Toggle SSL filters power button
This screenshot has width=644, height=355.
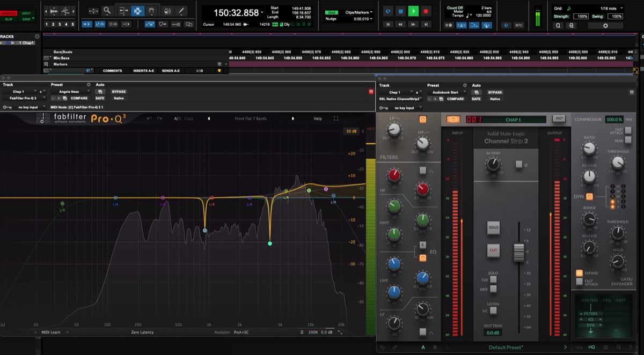coord(422,119)
